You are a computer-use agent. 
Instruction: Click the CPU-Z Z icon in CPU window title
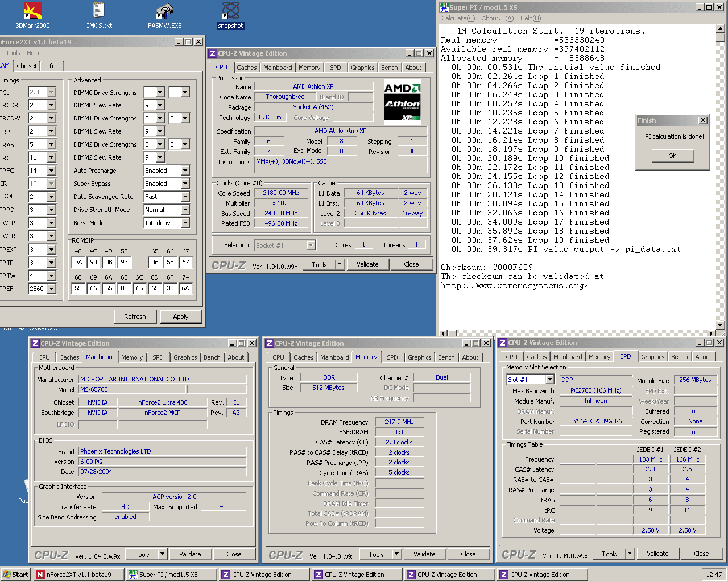pos(213,53)
